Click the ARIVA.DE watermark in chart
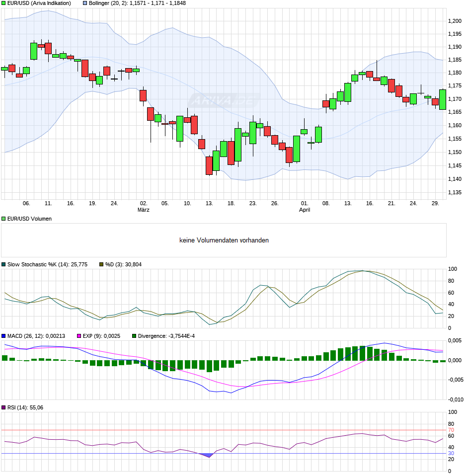 224,100
